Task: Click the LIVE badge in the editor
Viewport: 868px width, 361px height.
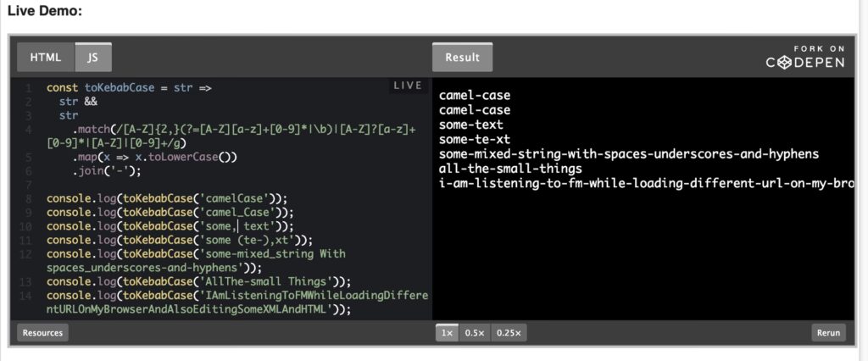Action: (x=408, y=86)
